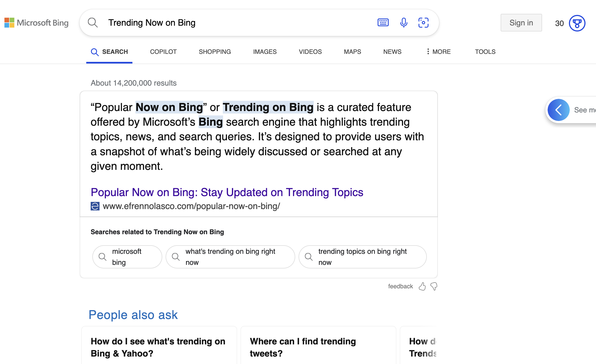This screenshot has width=596, height=364.
Task: Open Microsoft Rewards trophy icon
Action: click(x=577, y=23)
